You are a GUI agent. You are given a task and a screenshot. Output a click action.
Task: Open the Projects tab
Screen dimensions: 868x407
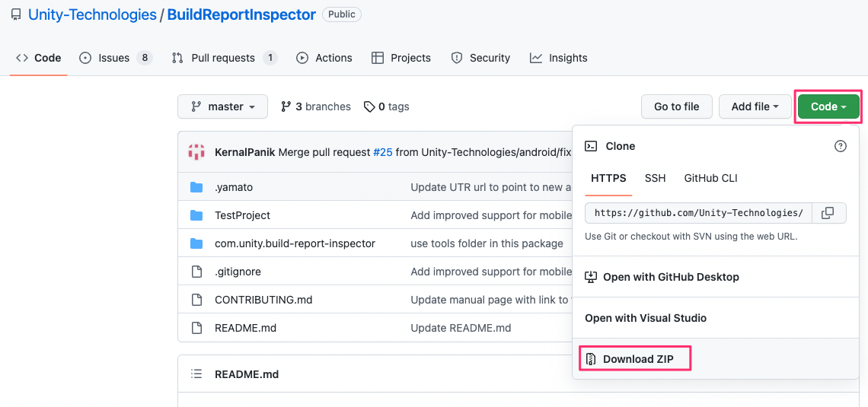click(x=400, y=58)
